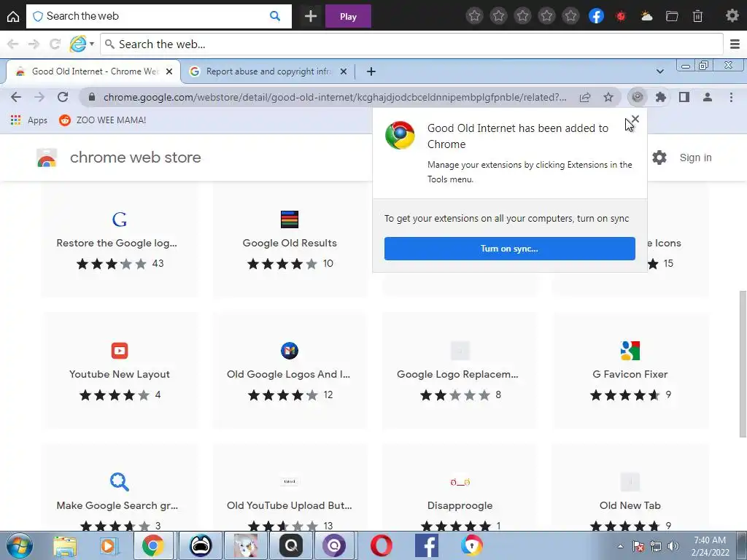Click the Chrome address bar URL

tap(335, 97)
